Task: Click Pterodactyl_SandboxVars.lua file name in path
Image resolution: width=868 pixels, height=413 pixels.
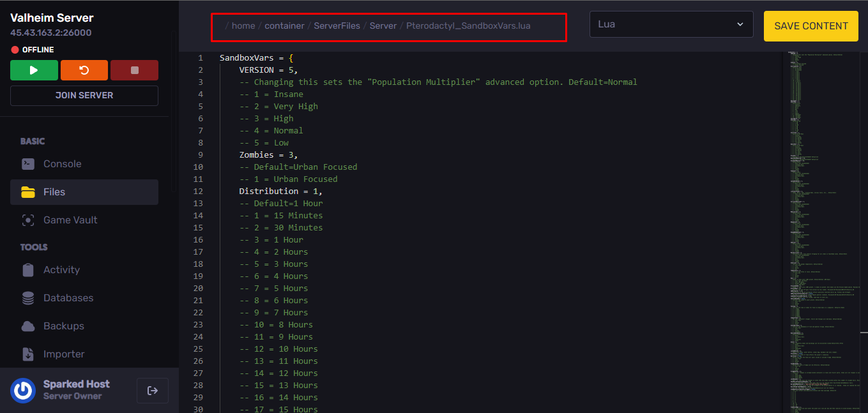Action: pos(468,26)
